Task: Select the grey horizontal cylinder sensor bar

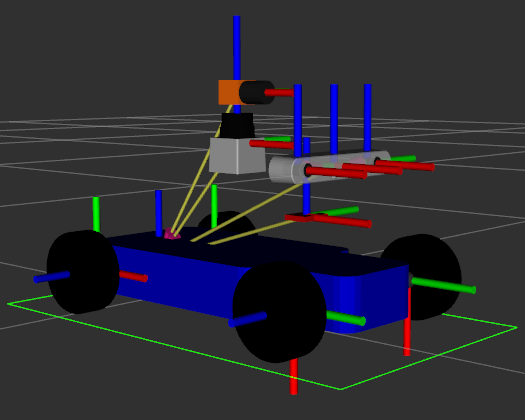Action: point(330,166)
